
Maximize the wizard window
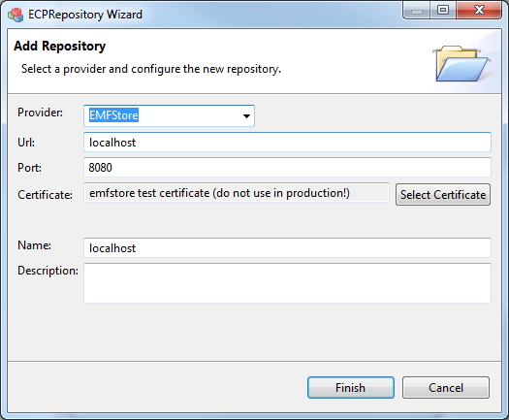(x=443, y=11)
